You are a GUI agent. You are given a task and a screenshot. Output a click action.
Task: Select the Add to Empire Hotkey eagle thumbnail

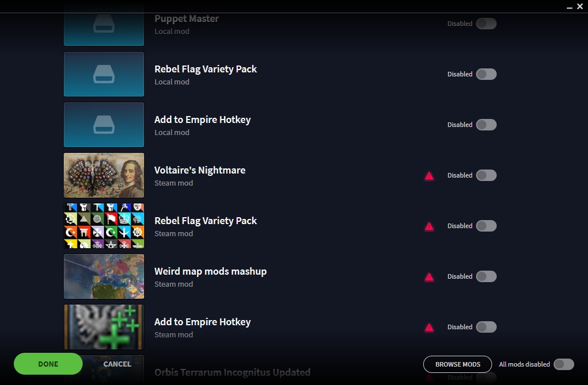pyautogui.click(x=104, y=327)
